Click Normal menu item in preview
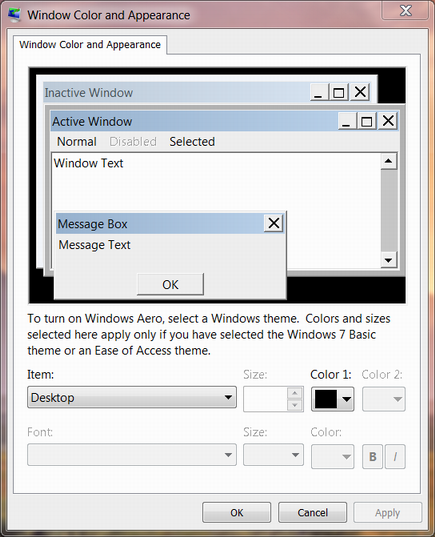This screenshot has height=537, width=435. [77, 141]
